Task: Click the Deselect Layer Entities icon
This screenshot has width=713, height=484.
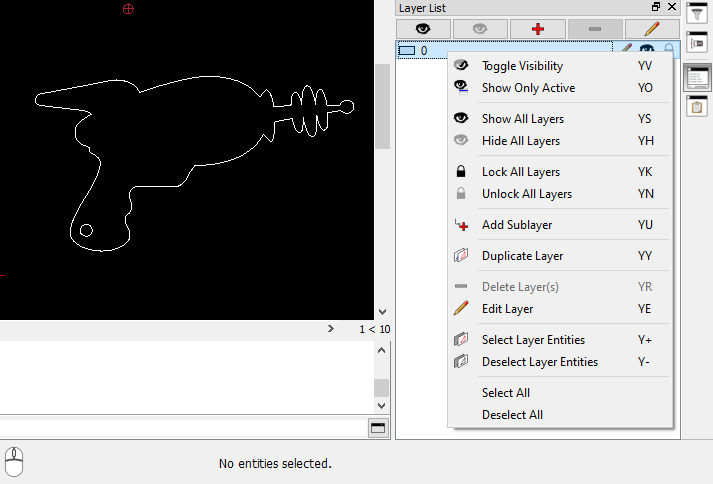Action: coord(461,361)
